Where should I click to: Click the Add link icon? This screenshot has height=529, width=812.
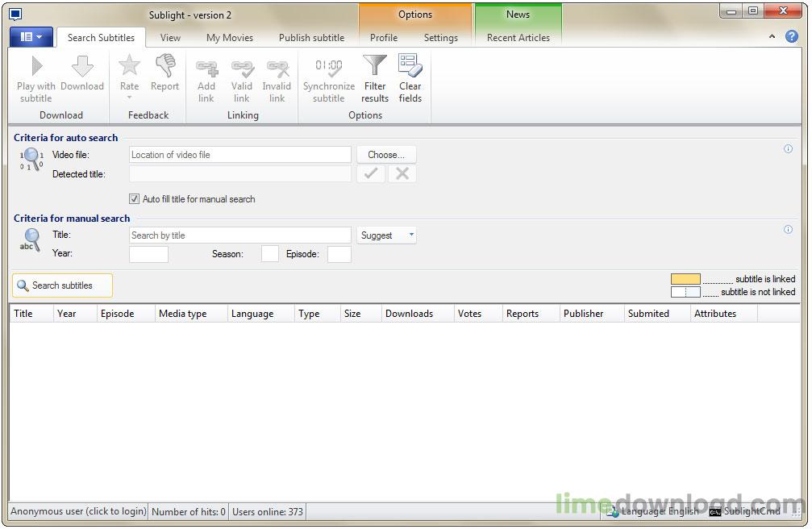pyautogui.click(x=206, y=67)
